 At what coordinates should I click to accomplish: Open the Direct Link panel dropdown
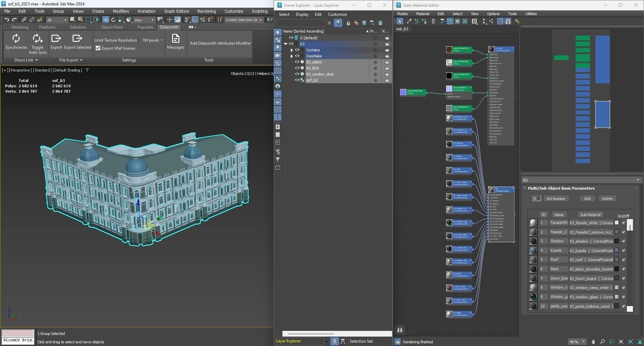coord(26,60)
